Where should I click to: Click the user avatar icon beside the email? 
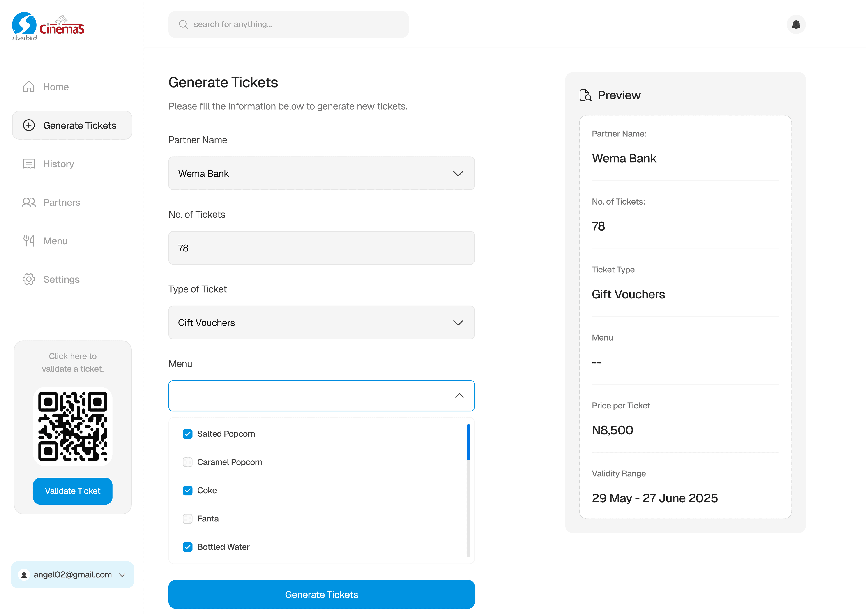(24, 575)
